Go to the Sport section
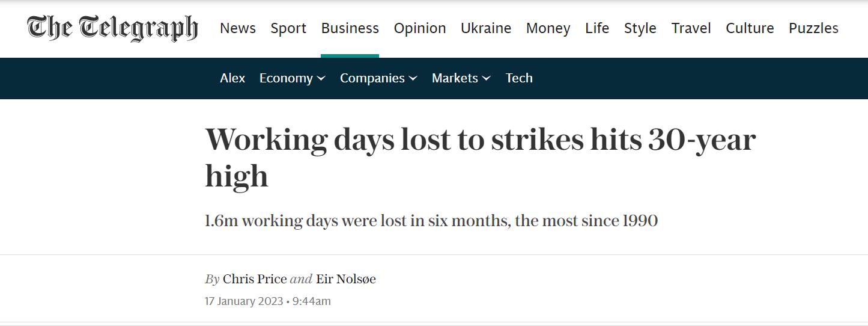 click(x=288, y=28)
